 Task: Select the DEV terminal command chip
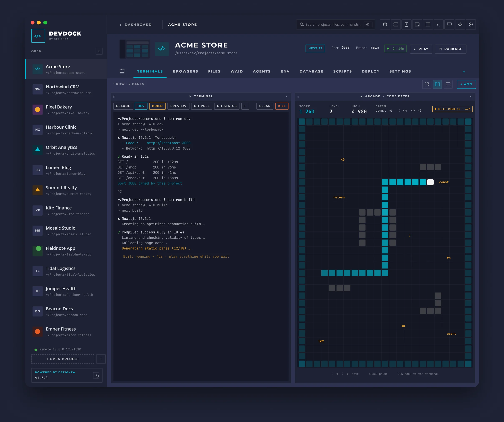pos(141,106)
